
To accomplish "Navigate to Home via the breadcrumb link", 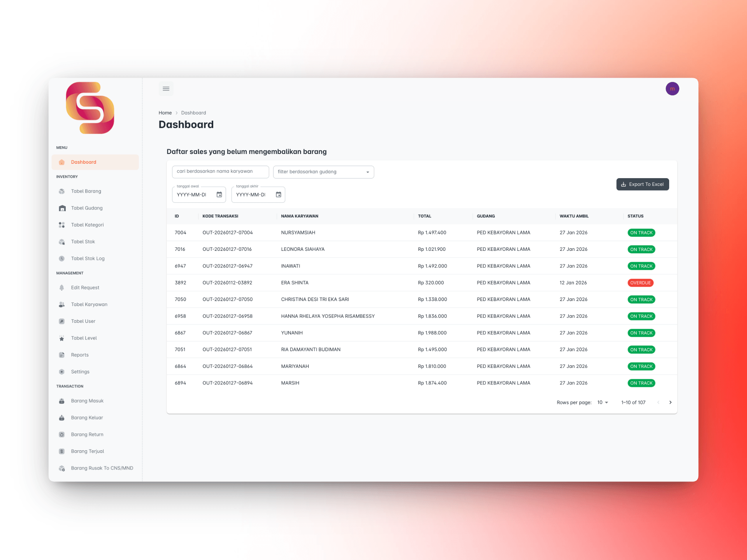I will pyautogui.click(x=165, y=112).
